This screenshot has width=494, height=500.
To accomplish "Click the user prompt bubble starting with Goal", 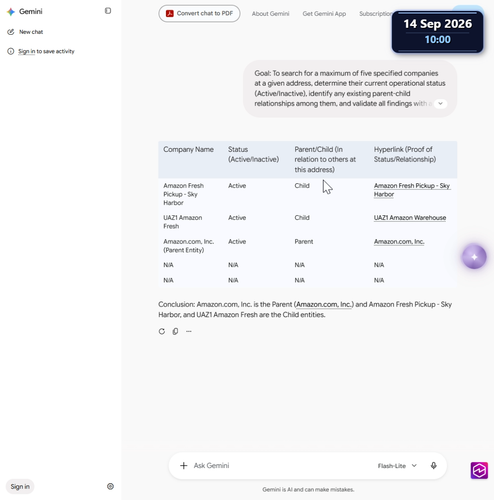I will coord(350,88).
